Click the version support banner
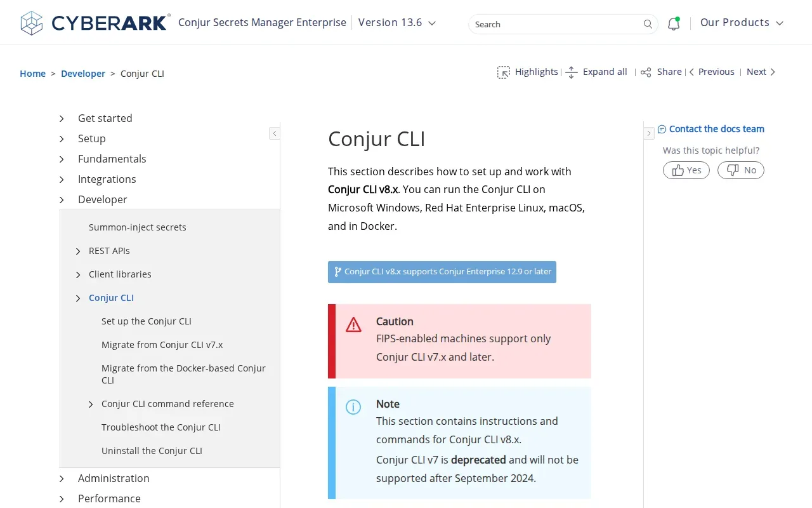Screen dimensions: 812x508 442,272
